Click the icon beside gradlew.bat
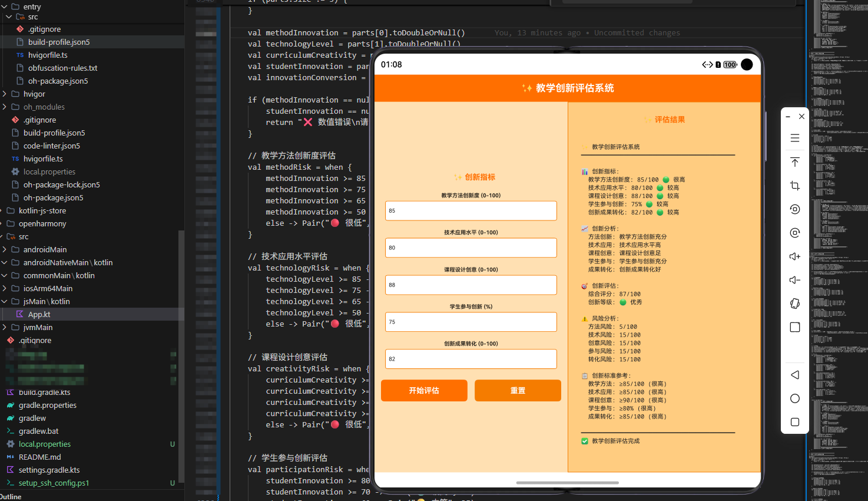 10,431
